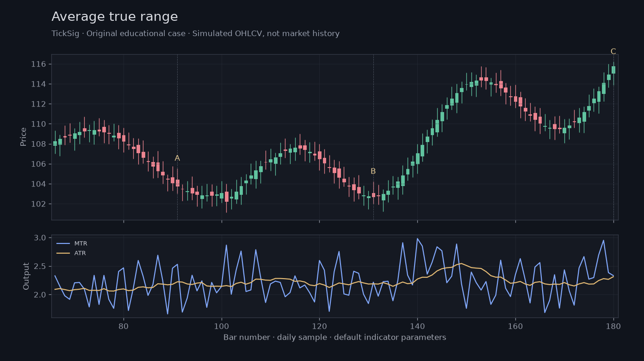
Task: Click the subtitle starting with 'TickSig'
Action: point(195,34)
